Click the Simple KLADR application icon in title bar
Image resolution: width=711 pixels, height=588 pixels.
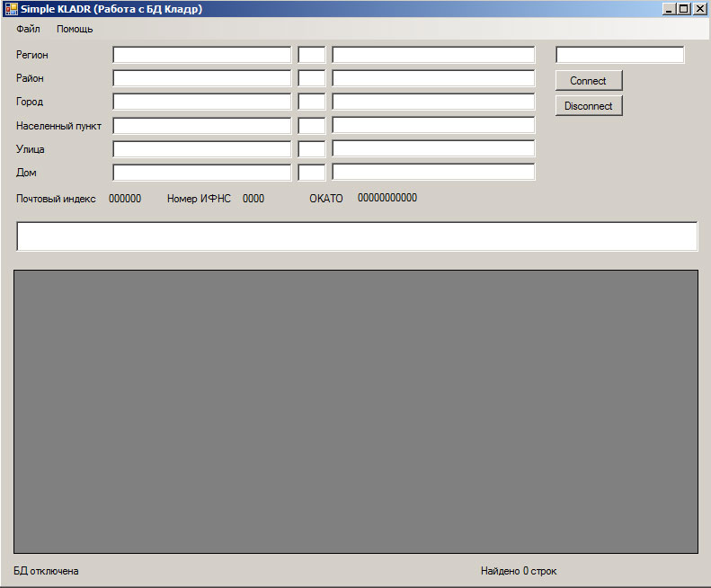pos(11,9)
